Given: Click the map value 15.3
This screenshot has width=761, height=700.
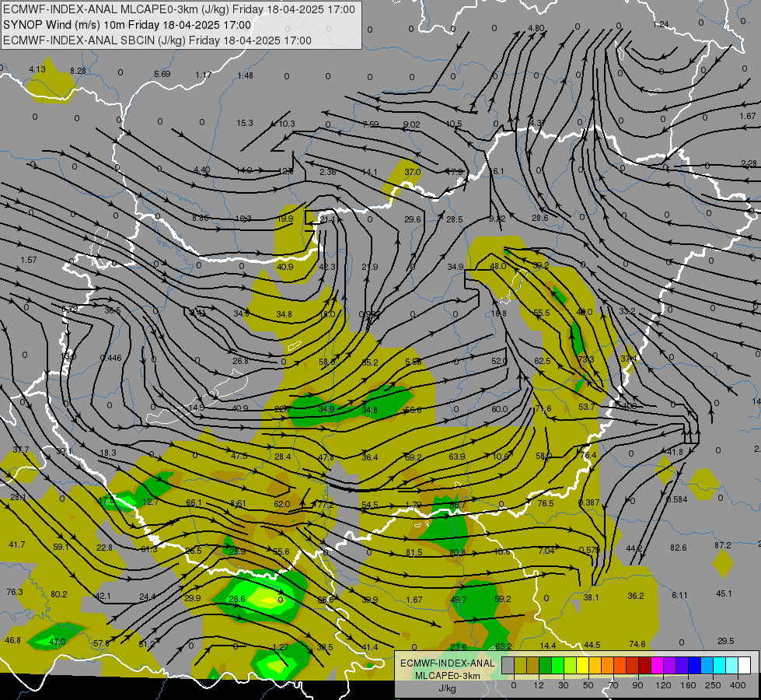Looking at the screenshot, I should [245, 123].
